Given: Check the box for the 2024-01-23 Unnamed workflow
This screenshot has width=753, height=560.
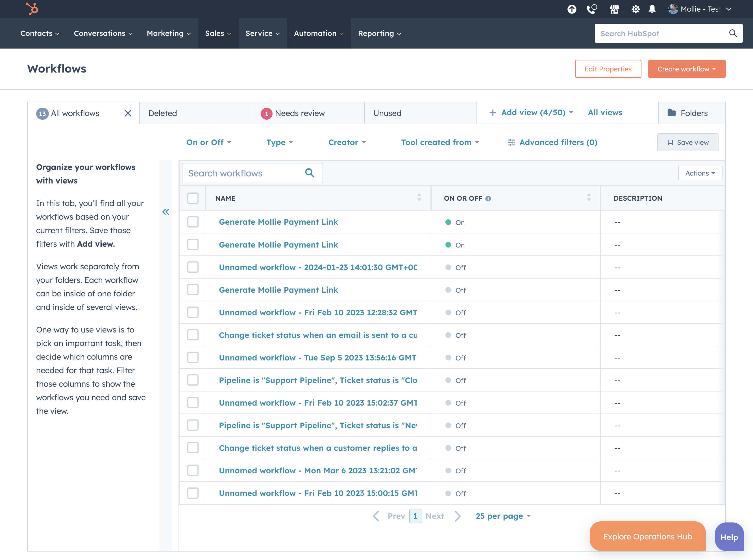Looking at the screenshot, I should coord(193,267).
